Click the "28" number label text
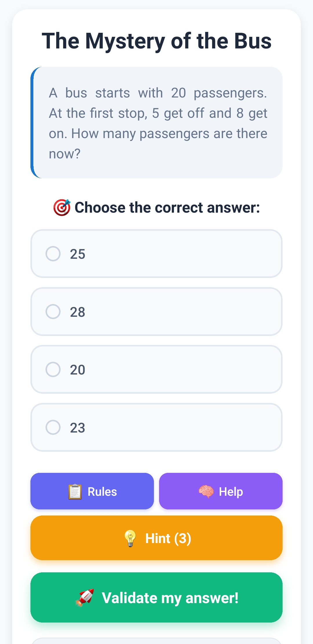 pyautogui.click(x=77, y=312)
